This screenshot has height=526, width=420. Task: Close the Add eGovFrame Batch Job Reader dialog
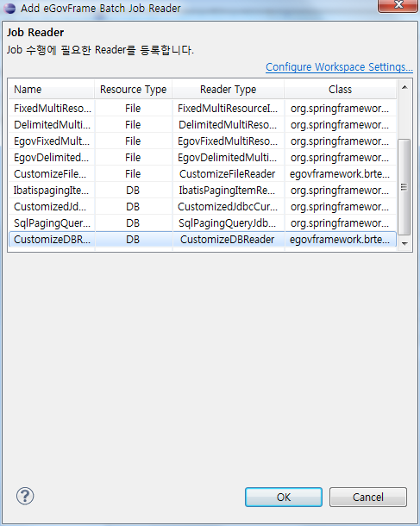pyautogui.click(x=398, y=5)
